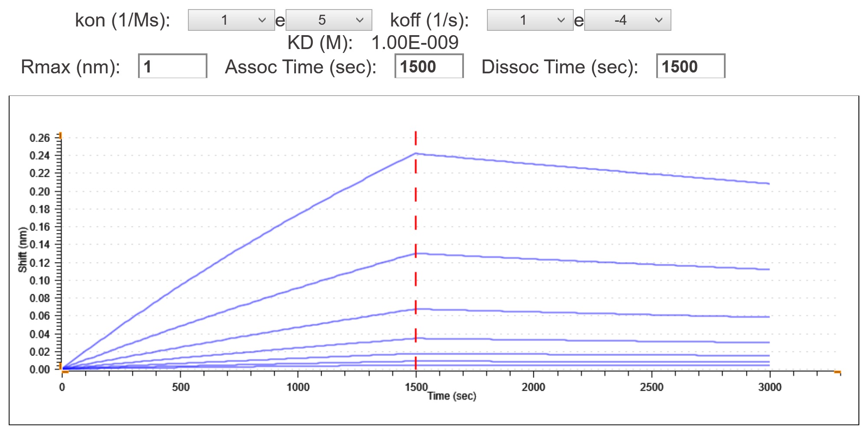The image size is (868, 434).
Task: Click the 0.26 tick label on shift axis
Action: (39, 138)
